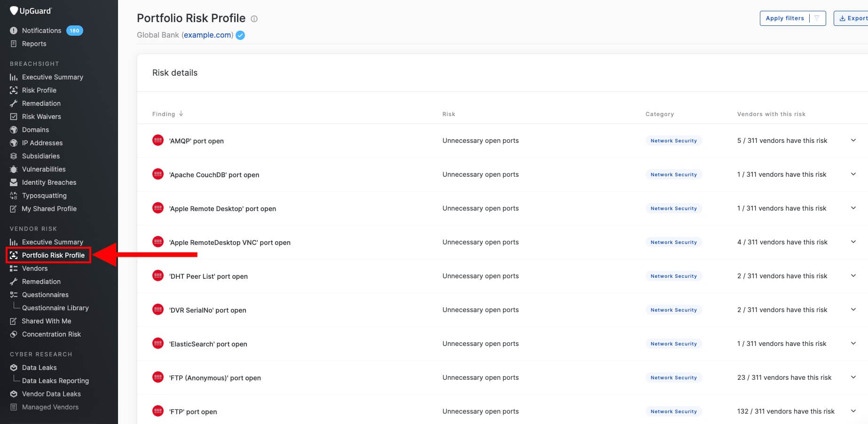
Task: Click BreachSight Executive Summary bar-chart icon
Action: [14, 77]
